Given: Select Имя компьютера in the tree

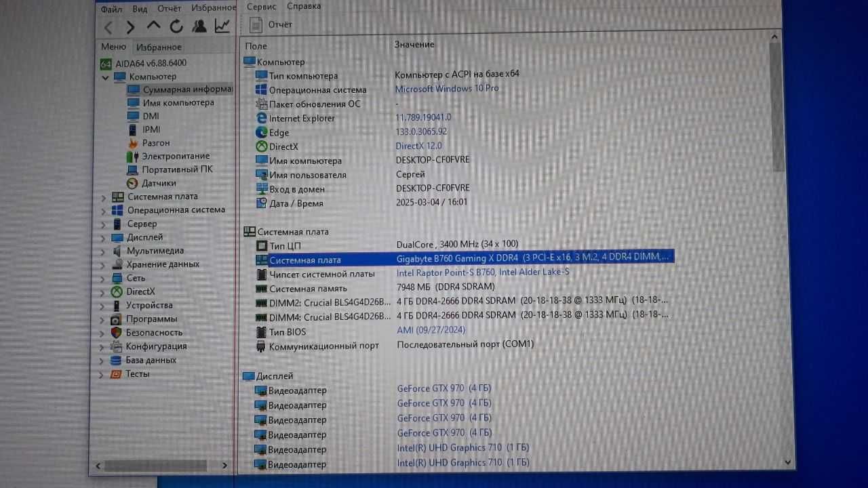Looking at the screenshot, I should pos(170,102).
